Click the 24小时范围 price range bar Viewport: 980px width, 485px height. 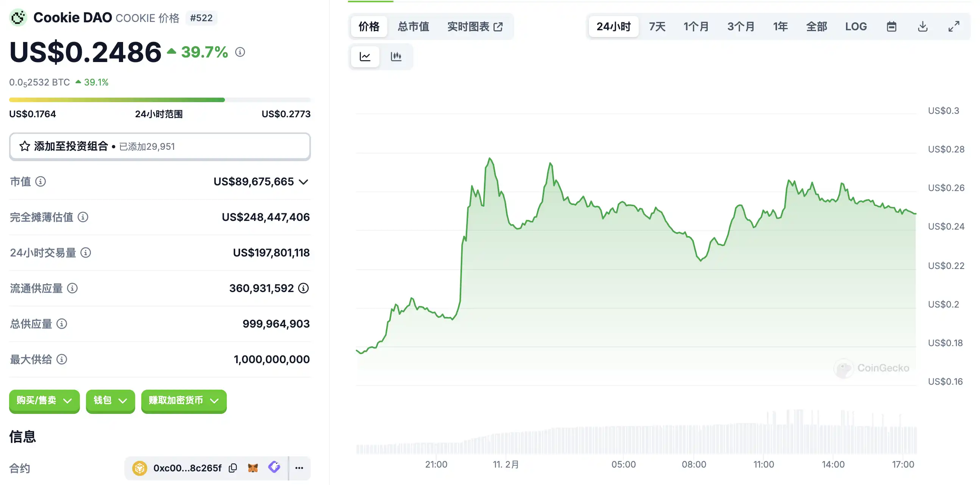click(x=160, y=100)
